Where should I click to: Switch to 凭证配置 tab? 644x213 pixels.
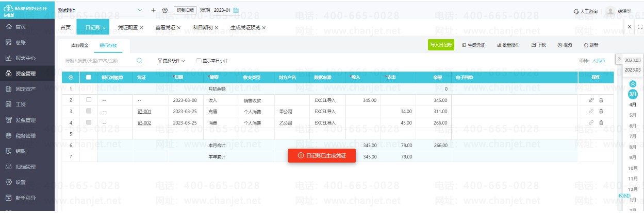tap(127, 27)
